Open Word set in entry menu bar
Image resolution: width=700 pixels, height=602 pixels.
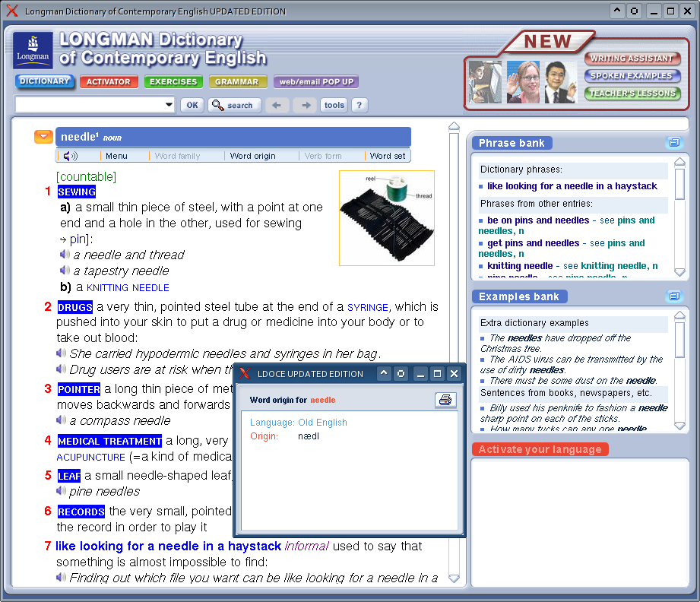click(x=387, y=156)
